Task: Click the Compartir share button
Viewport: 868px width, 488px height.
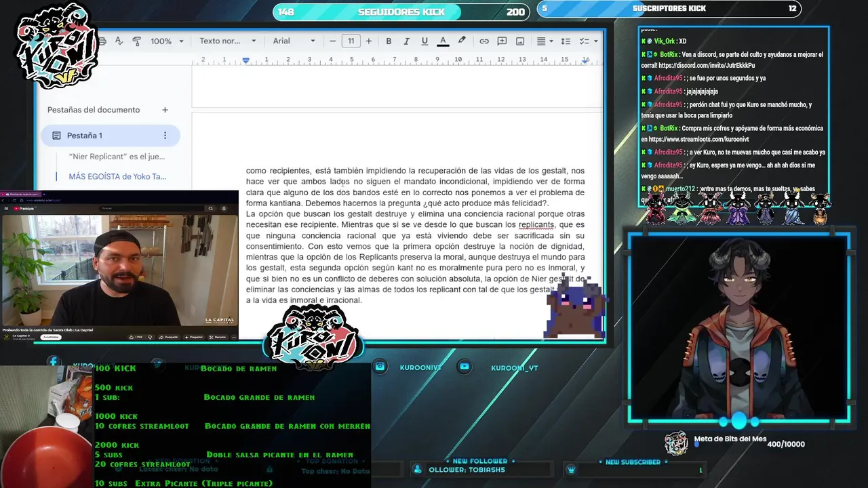Action: click(168, 337)
